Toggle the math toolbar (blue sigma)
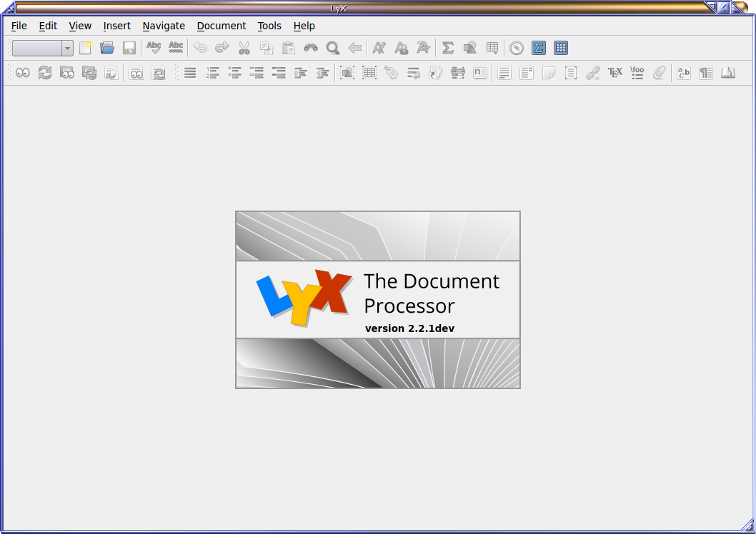Screen dimensions: 756x534 point(539,48)
